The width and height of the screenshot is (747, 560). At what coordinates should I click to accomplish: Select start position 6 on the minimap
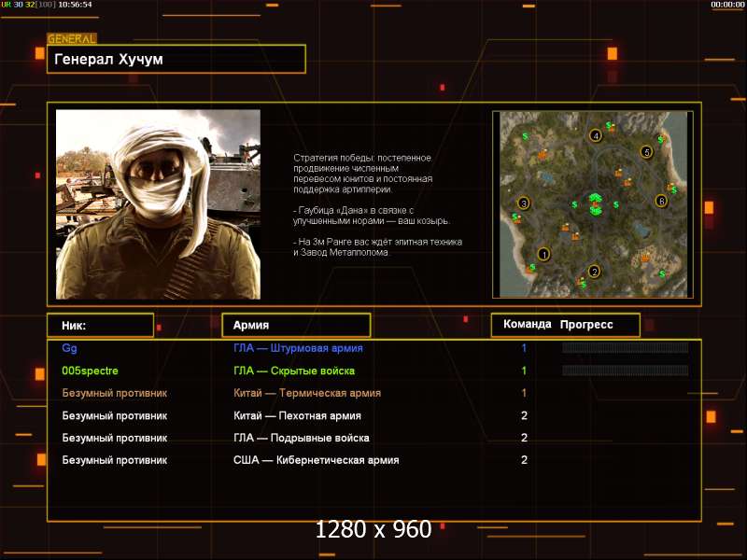point(661,201)
